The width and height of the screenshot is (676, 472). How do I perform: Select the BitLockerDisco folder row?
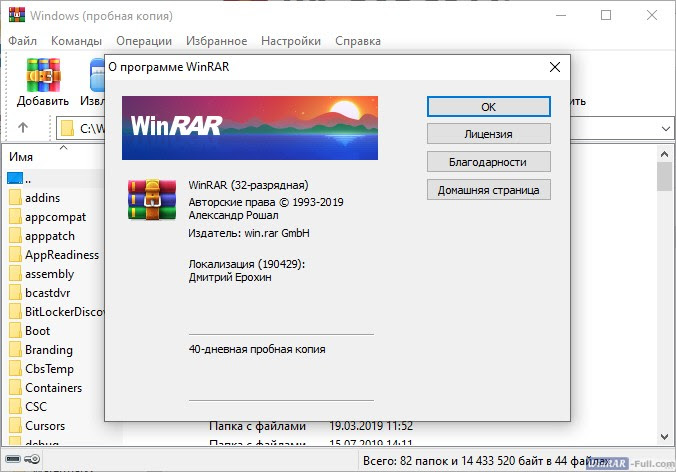tap(56, 312)
